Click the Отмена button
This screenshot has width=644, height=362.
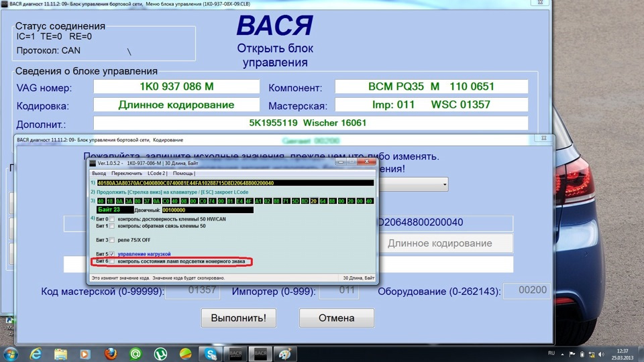[336, 318]
